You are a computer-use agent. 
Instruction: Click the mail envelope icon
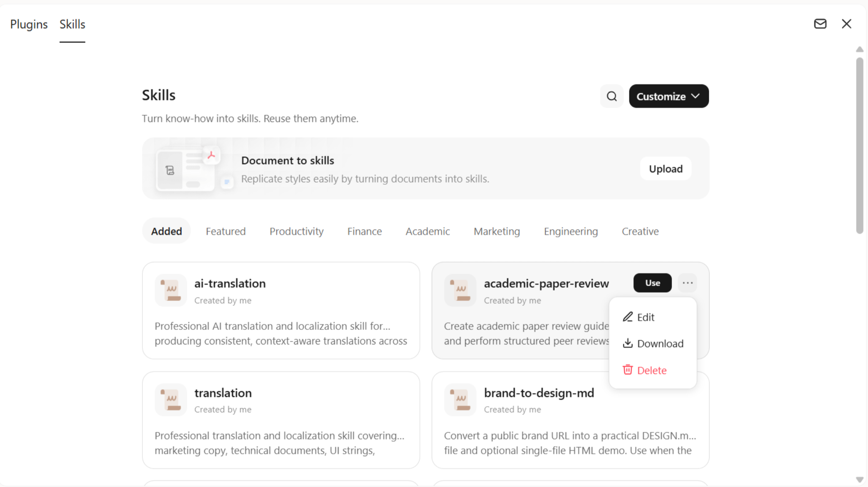click(x=820, y=24)
